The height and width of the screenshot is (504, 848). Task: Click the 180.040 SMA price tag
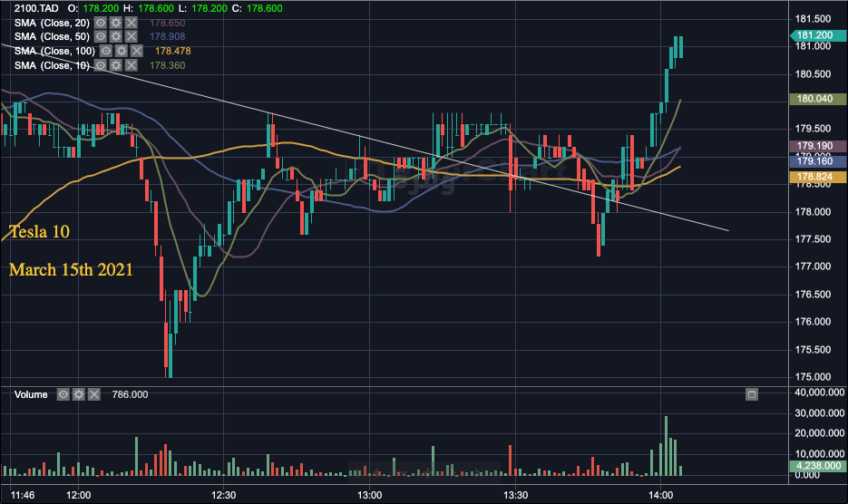(x=818, y=99)
